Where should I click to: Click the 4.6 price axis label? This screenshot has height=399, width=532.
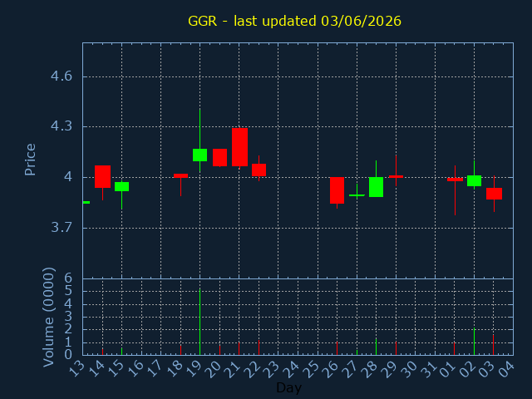(x=62, y=76)
